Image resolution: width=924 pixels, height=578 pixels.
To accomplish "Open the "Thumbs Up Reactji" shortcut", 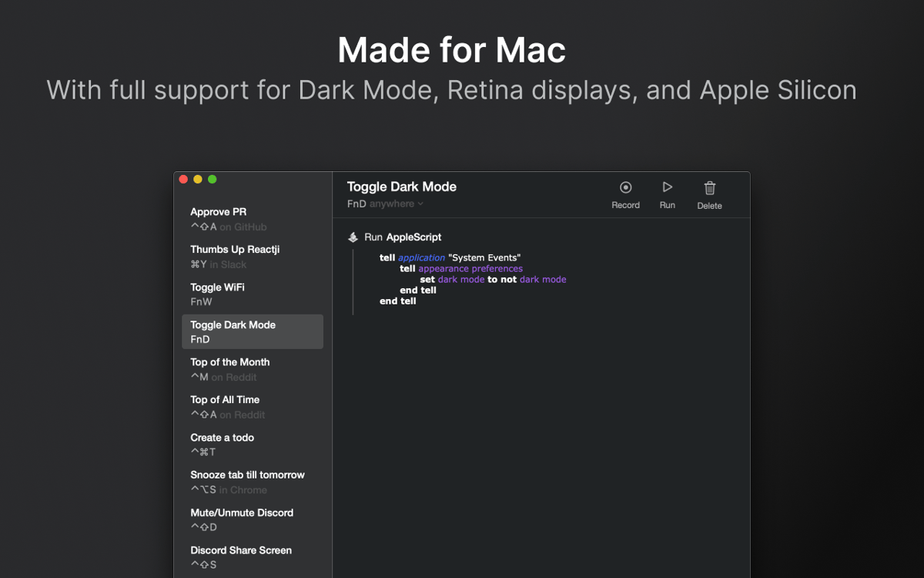I will click(x=233, y=249).
